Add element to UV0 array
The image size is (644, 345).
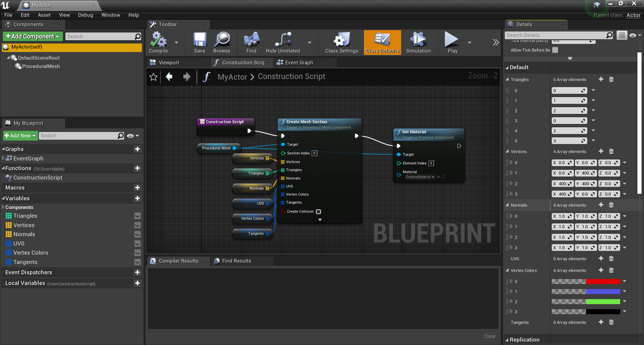[601, 258]
